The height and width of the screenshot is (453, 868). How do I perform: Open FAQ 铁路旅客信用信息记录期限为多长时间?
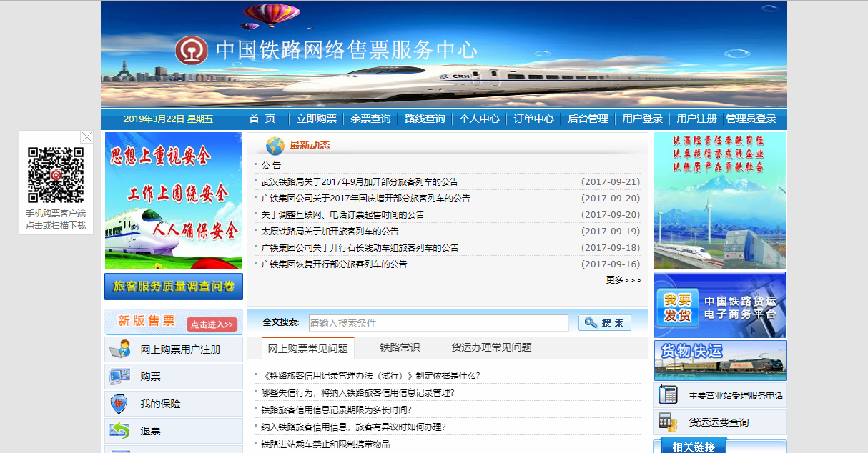(336, 409)
